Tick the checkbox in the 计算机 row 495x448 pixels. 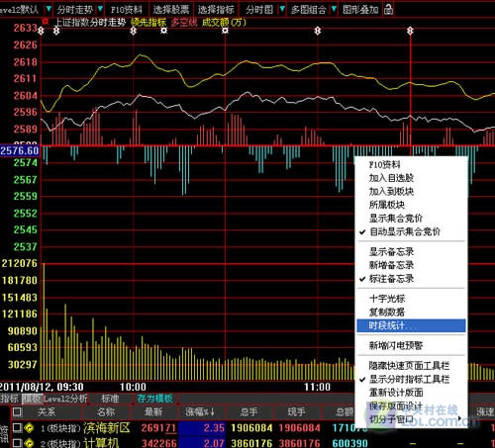(x=17, y=442)
